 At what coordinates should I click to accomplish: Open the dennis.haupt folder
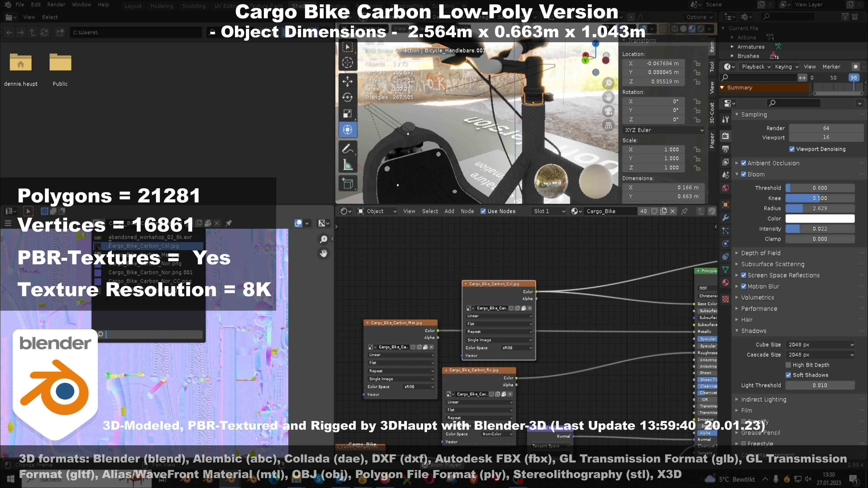pos(21,70)
